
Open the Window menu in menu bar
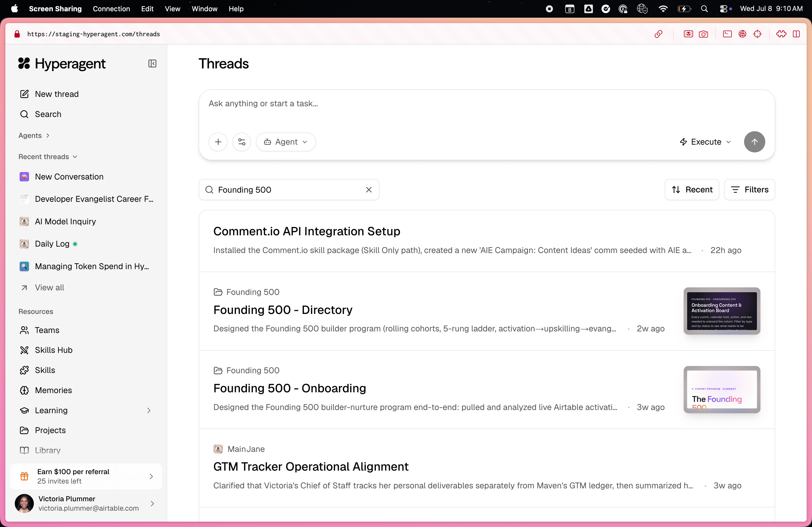(204, 9)
